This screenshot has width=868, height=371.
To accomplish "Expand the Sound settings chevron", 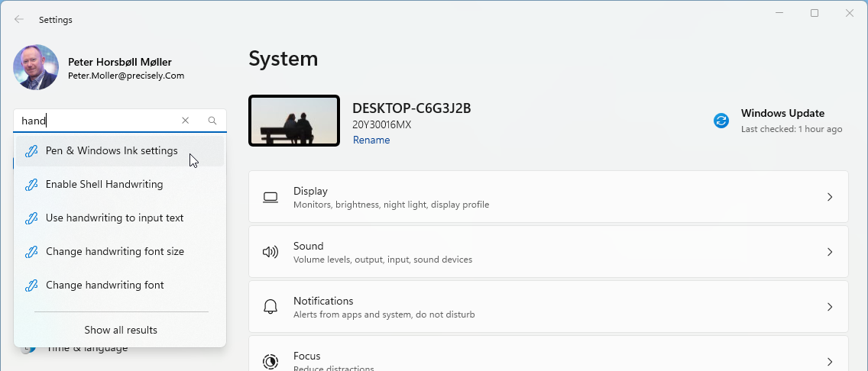I will pyautogui.click(x=830, y=252).
